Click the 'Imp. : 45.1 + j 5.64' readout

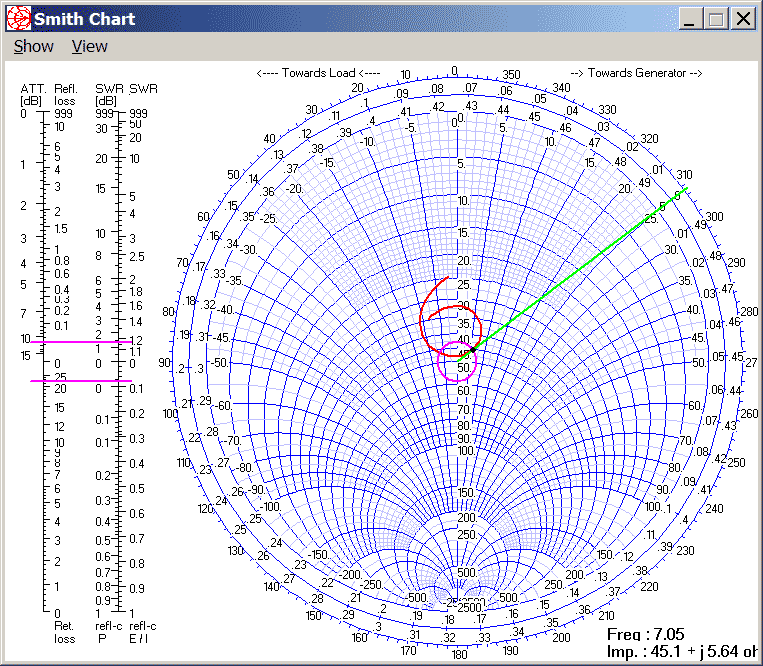681,651
